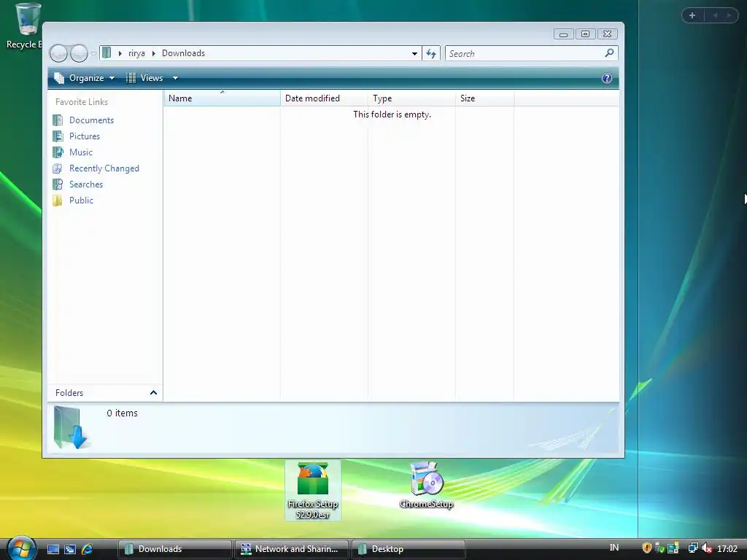747x560 pixels.
Task: Select the Recycle Bin desktop icon
Action: point(25,26)
